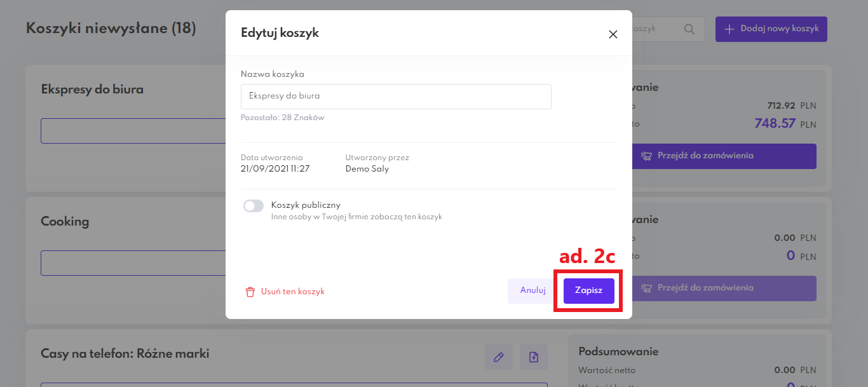Click the file upload icon beside the pencil
Viewport: 868px width, 387px height.
click(534, 357)
